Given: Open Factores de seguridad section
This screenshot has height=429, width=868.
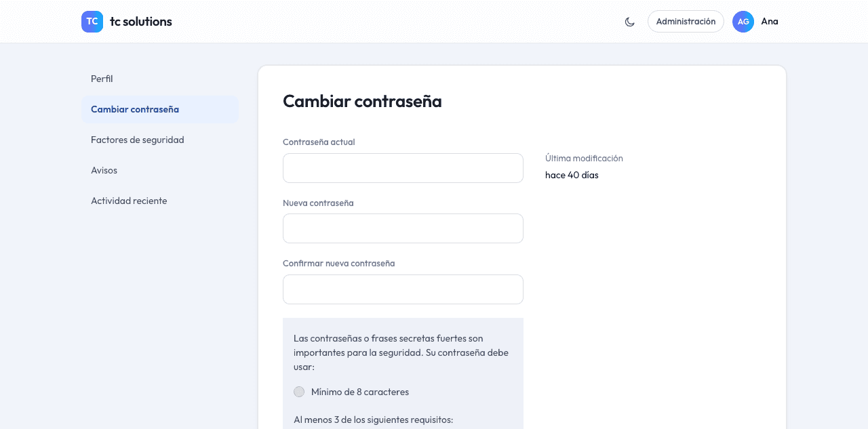Looking at the screenshot, I should (160, 140).
